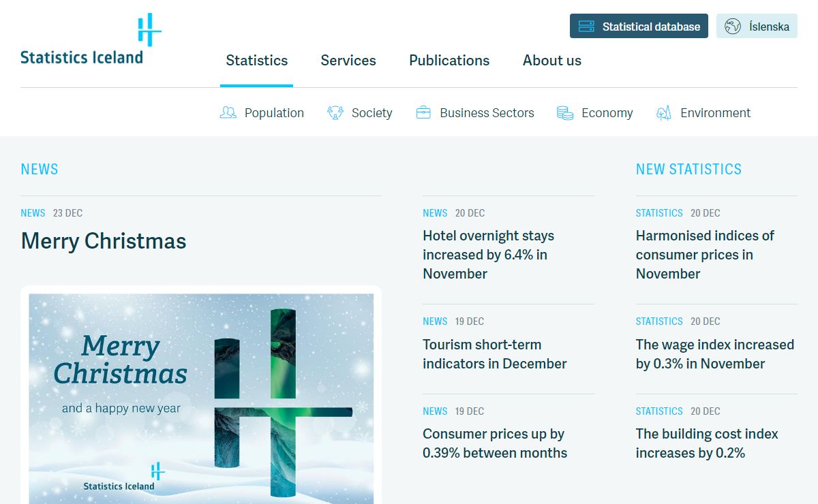
Task: Click NEWS tag above Consumer prices up
Action: 435,411
